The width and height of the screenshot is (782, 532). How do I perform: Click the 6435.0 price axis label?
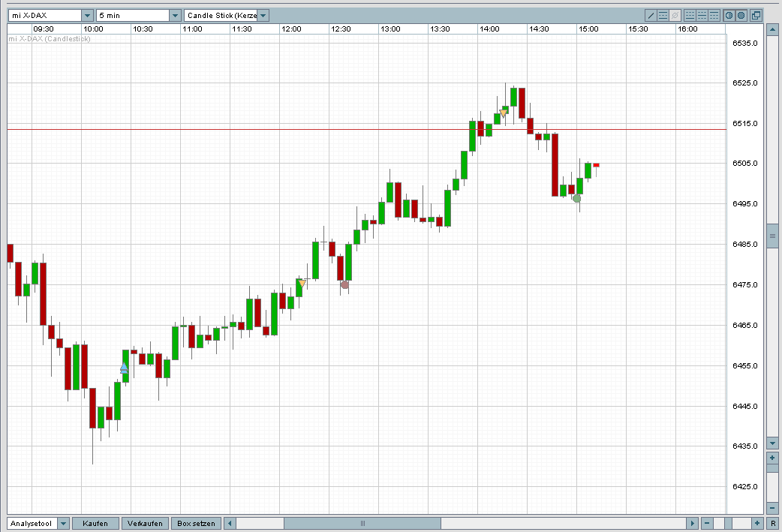(744, 446)
